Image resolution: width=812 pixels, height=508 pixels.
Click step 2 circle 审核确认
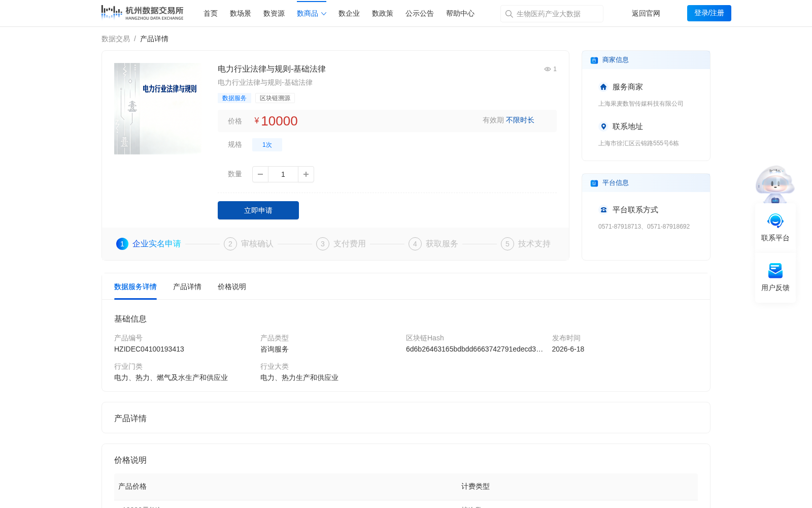point(230,244)
